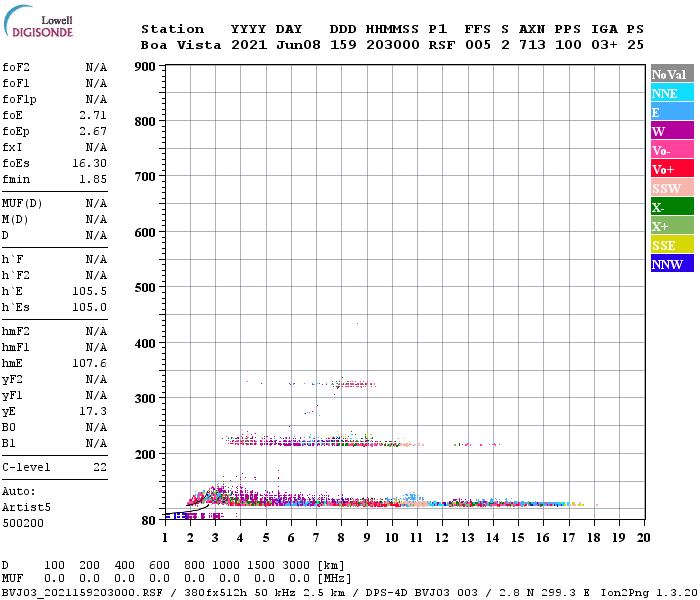Screen dimensions: 700x600
Task: Click the h`Es value 105.0
Action: (x=90, y=308)
